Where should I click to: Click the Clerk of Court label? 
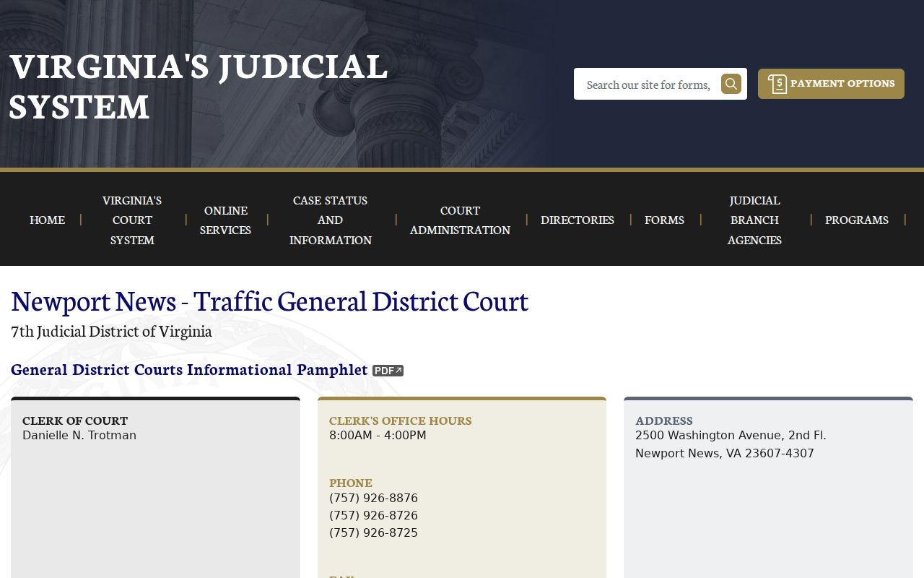point(75,420)
